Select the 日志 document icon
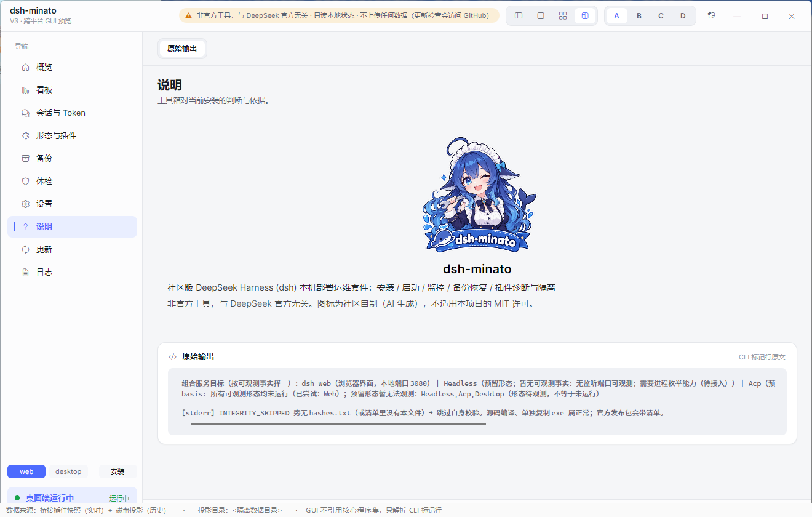This screenshot has width=812, height=517. coord(25,272)
